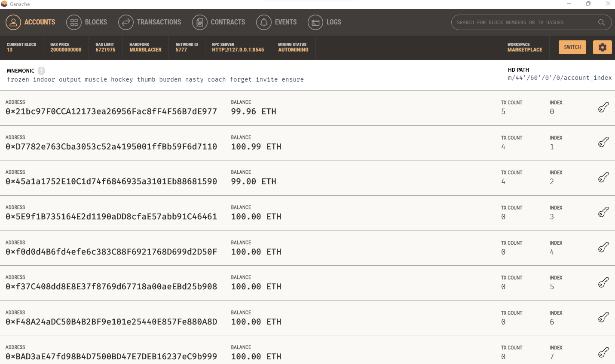This screenshot has height=364, width=615.
Task: Click the 99.96 ETH balance
Action: [254, 112]
